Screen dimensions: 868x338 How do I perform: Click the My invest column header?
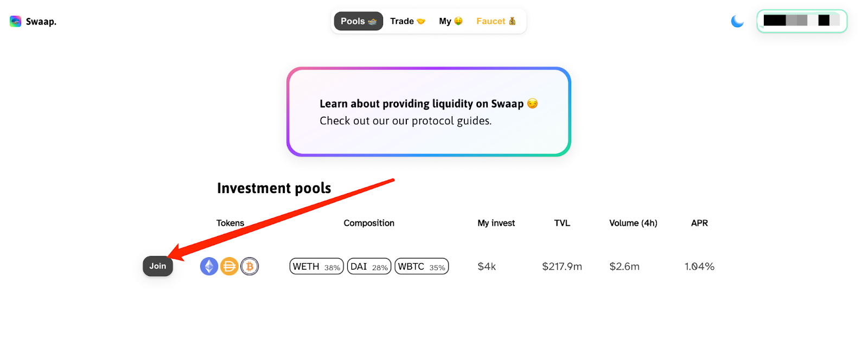click(496, 223)
